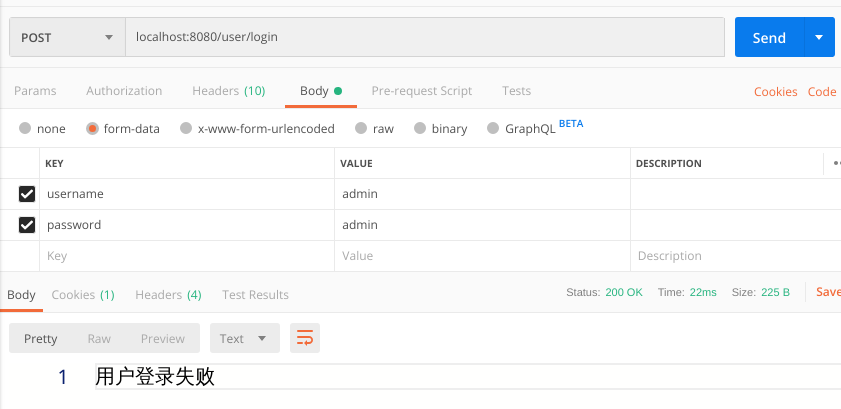
Task: Open the Cookies link on the right
Action: point(775,92)
